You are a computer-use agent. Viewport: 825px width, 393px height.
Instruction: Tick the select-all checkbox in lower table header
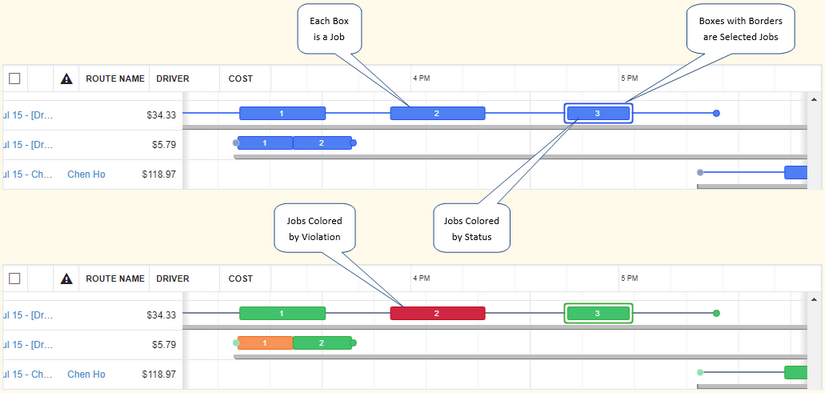tap(15, 278)
